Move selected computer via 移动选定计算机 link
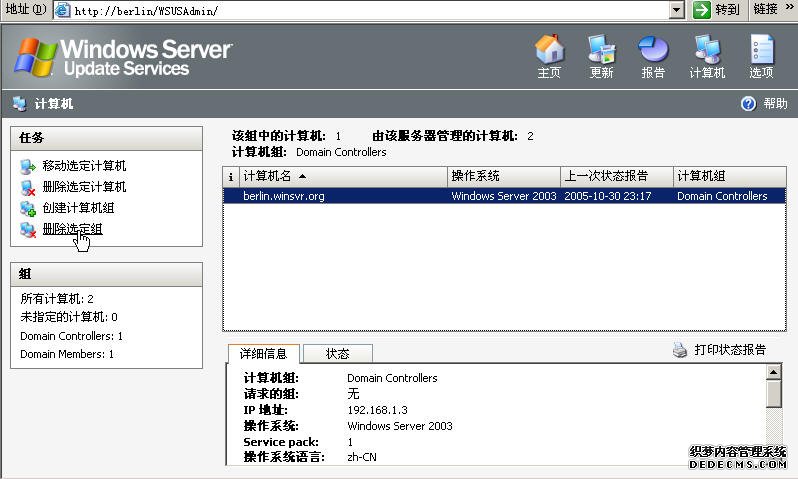Viewport: 798px width, 479px height. coord(84,166)
